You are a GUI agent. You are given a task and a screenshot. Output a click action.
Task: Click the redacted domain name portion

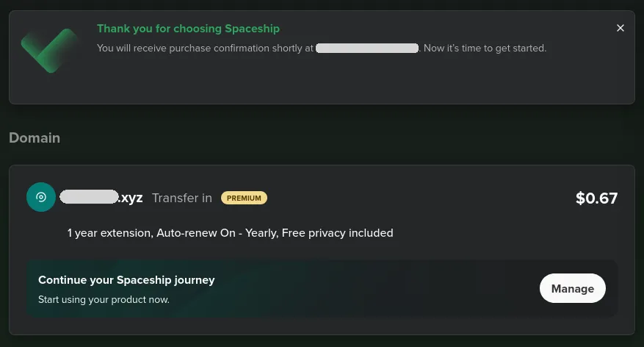(x=89, y=197)
